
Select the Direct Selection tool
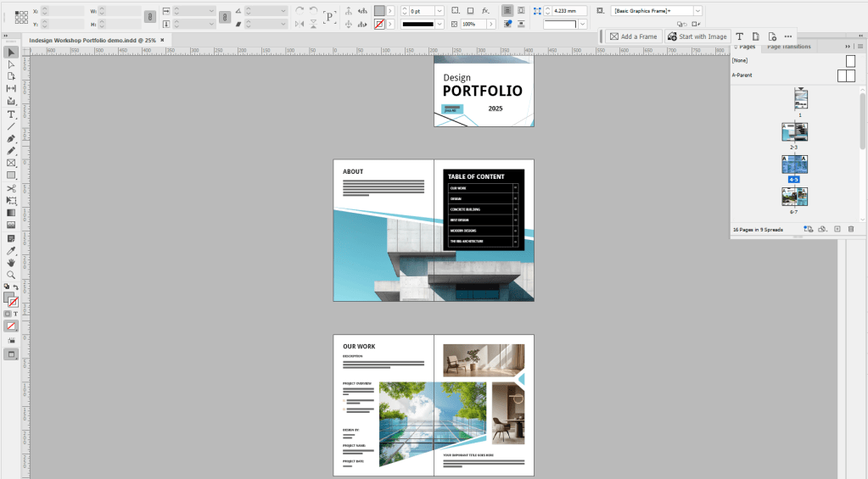(x=11, y=64)
